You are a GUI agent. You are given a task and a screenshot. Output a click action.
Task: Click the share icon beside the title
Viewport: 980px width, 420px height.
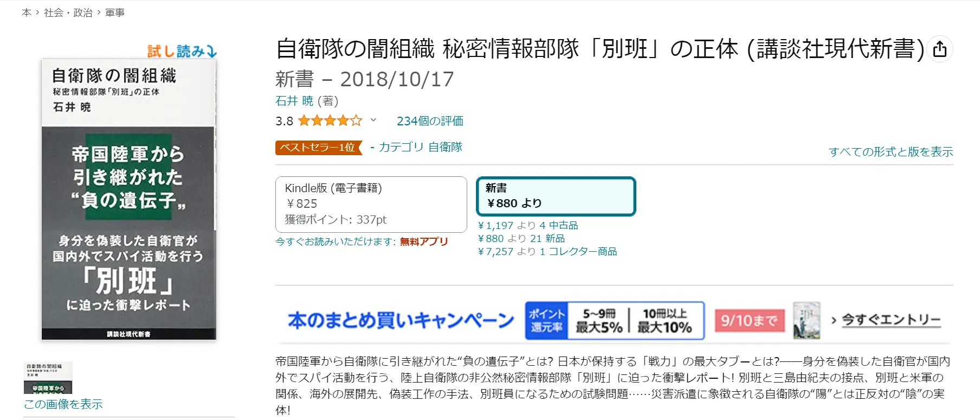click(x=939, y=49)
